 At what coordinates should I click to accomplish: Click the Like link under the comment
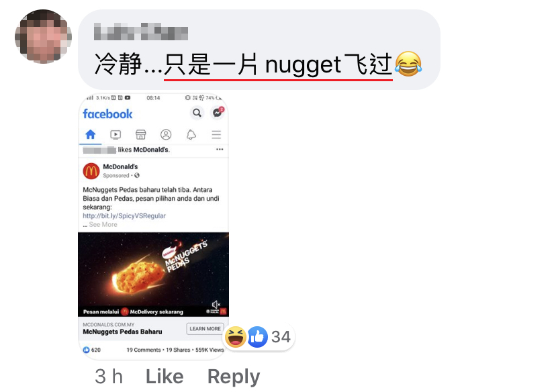(x=165, y=377)
